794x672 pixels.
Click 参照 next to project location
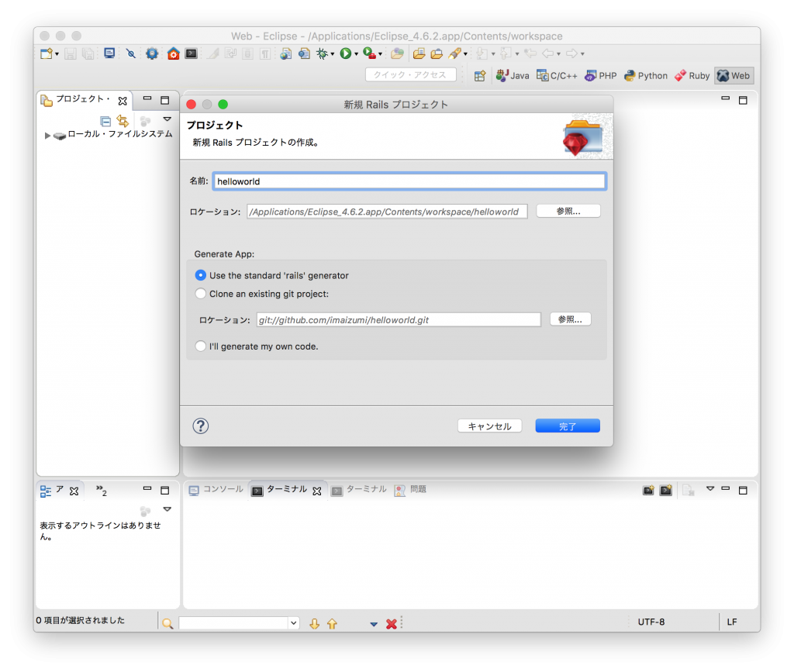tap(568, 211)
